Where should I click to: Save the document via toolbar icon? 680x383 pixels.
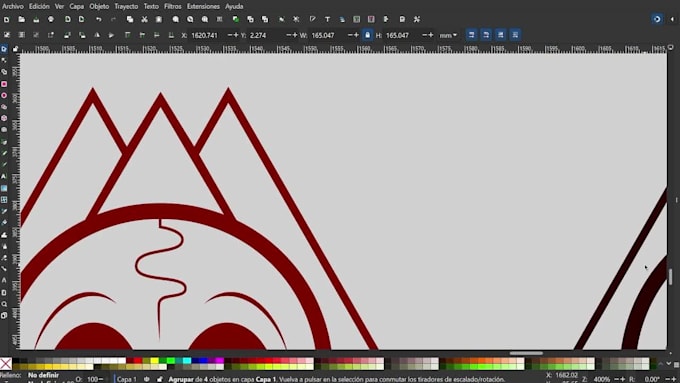(36, 20)
